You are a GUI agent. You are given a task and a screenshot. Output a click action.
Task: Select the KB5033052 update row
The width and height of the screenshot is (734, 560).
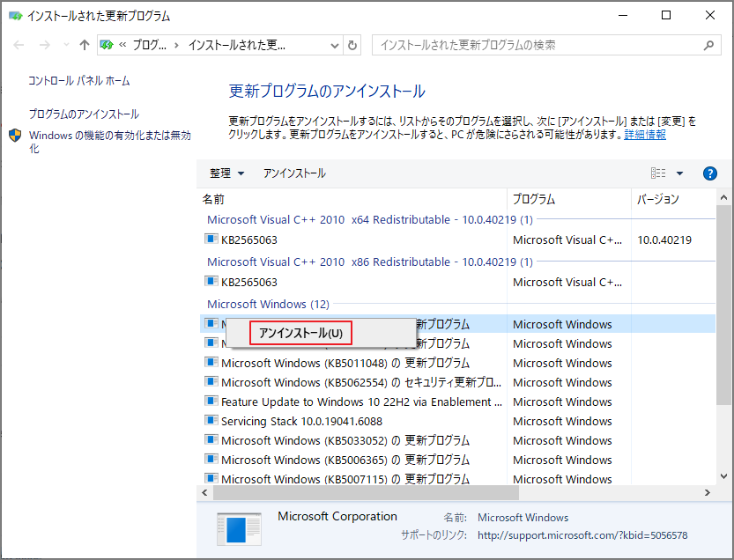click(458, 441)
